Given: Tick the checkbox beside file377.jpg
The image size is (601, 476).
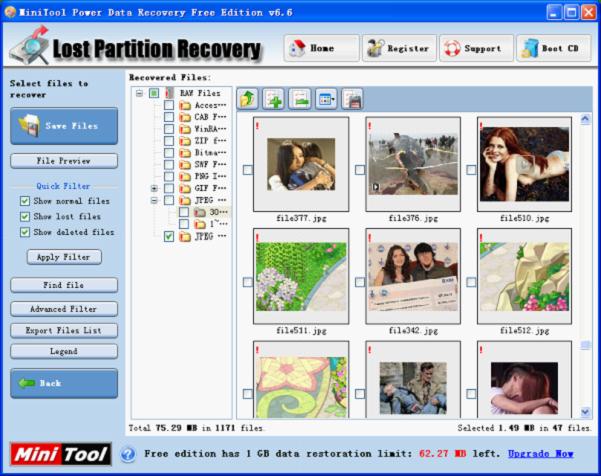Looking at the screenshot, I should tap(248, 170).
